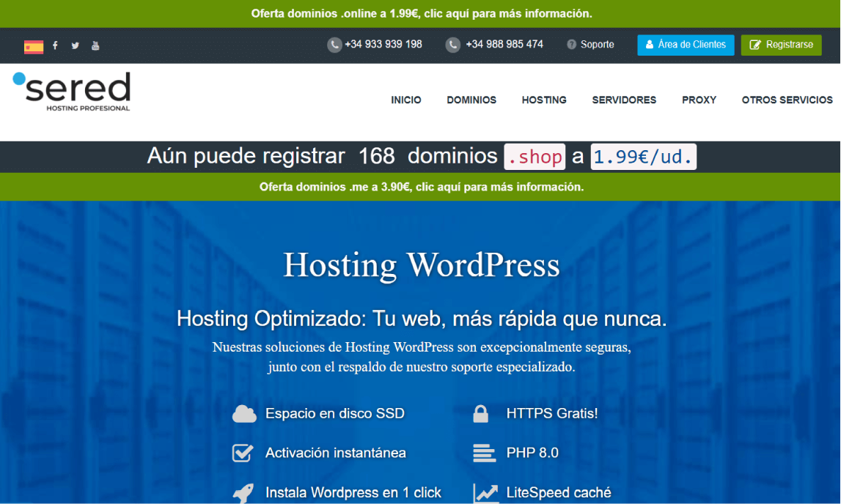Open the YouTube channel icon

[x=95, y=45]
